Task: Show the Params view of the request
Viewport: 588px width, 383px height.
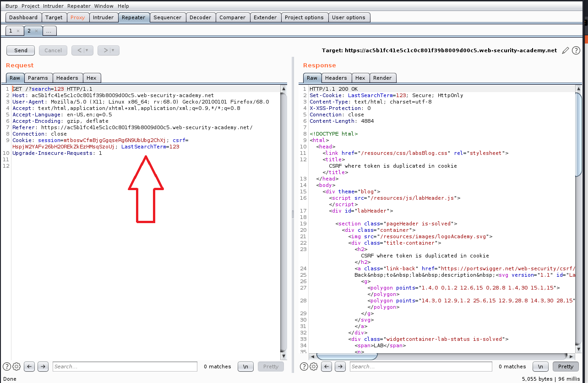Action: (x=38, y=78)
